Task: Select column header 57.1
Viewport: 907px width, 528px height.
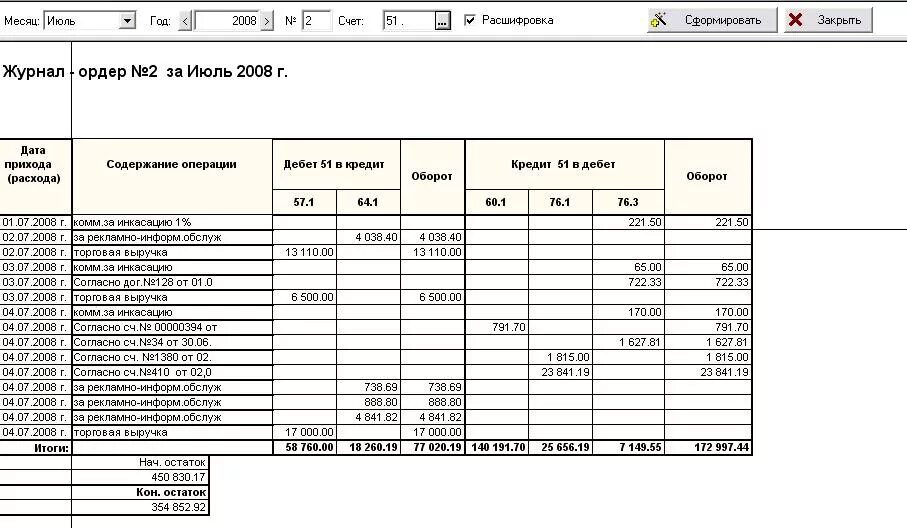Action: pos(304,202)
